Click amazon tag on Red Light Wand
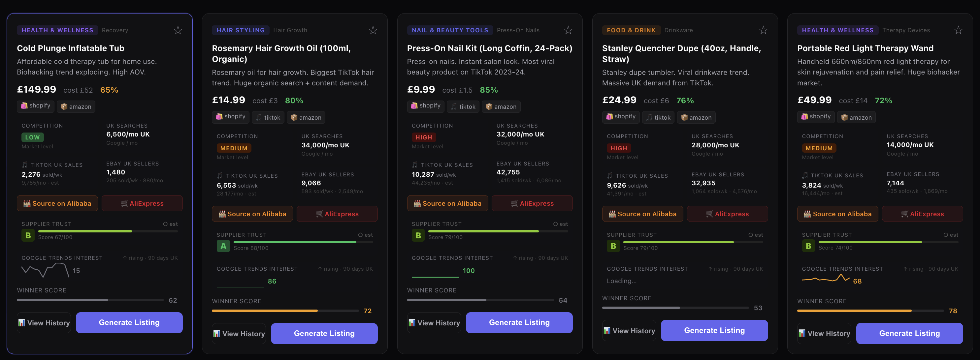Screen dimensions: 980x360 click(x=855, y=117)
